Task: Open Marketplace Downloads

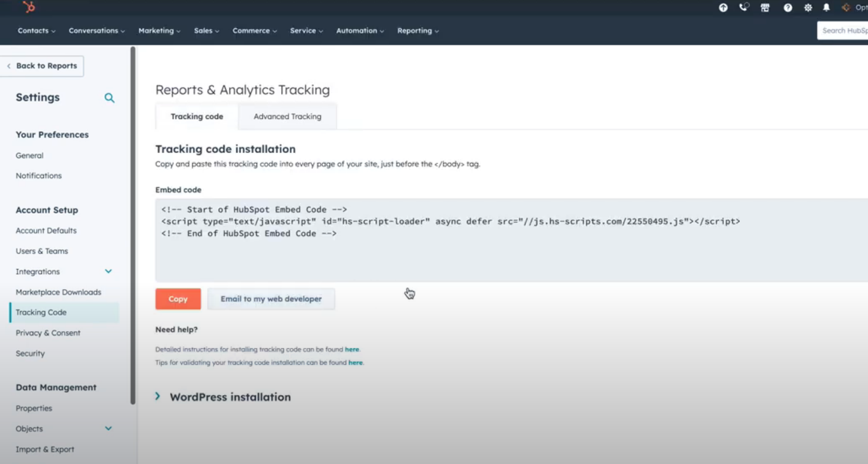Action: point(59,292)
